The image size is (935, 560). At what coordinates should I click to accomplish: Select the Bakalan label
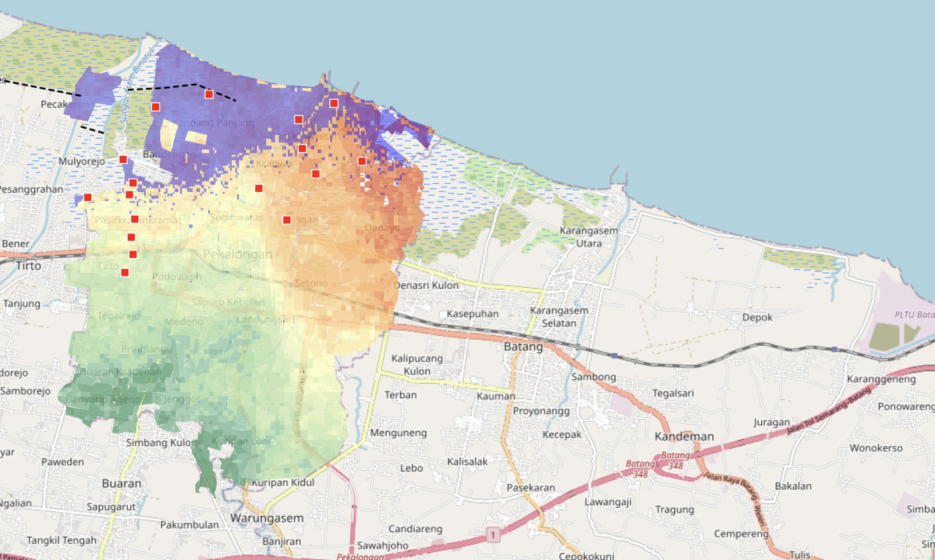coord(793,486)
